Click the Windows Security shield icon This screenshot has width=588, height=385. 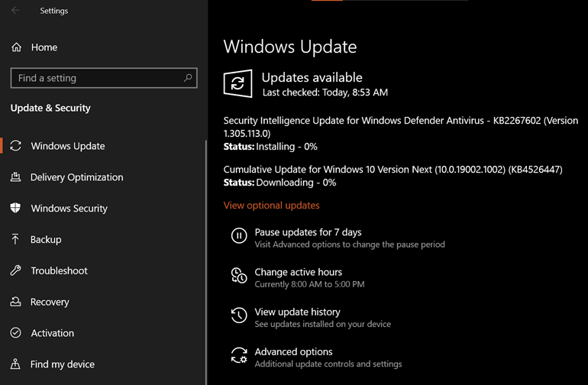coord(15,208)
